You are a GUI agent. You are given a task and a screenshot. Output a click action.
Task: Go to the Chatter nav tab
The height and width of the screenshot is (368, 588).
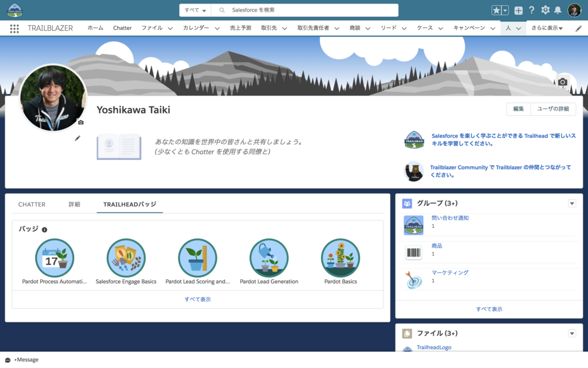click(122, 28)
